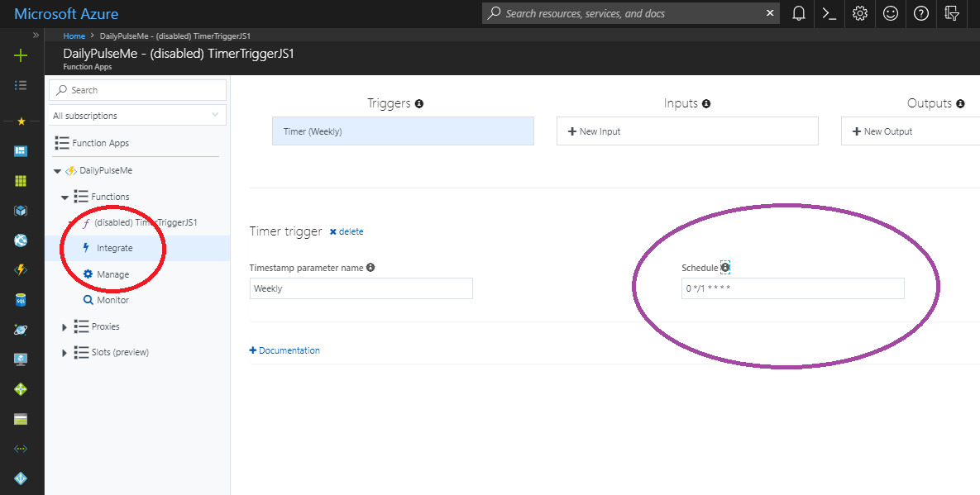This screenshot has height=495, width=980.
Task: Expand the Slots (preview) tree node
Action: pyautogui.click(x=65, y=354)
